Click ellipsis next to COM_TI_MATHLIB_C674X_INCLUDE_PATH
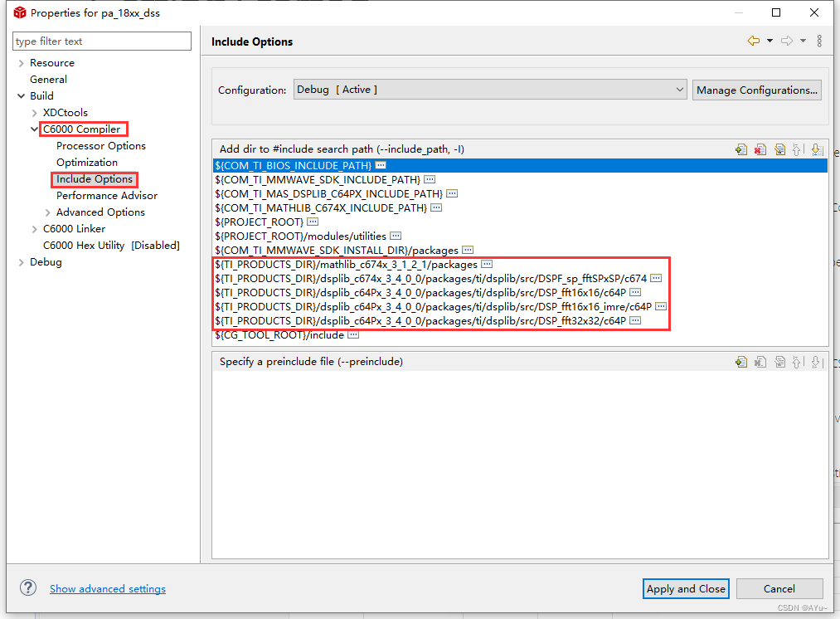 point(437,207)
